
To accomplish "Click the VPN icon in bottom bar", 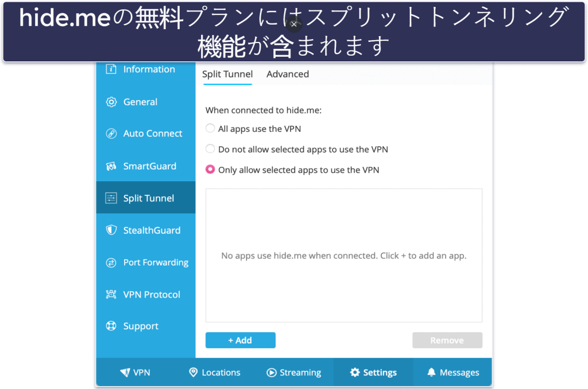I will tap(125, 372).
